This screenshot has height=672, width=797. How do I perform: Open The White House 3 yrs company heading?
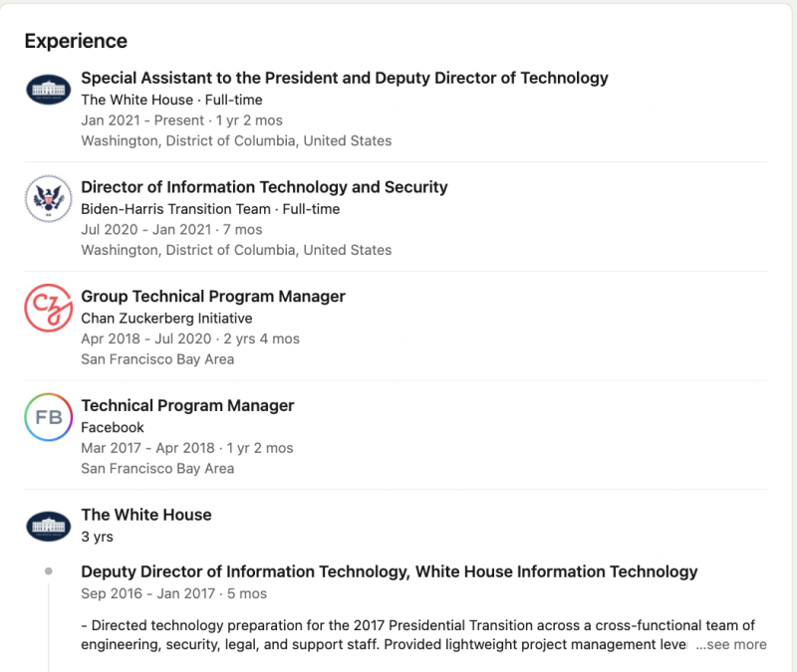pyautogui.click(x=146, y=515)
